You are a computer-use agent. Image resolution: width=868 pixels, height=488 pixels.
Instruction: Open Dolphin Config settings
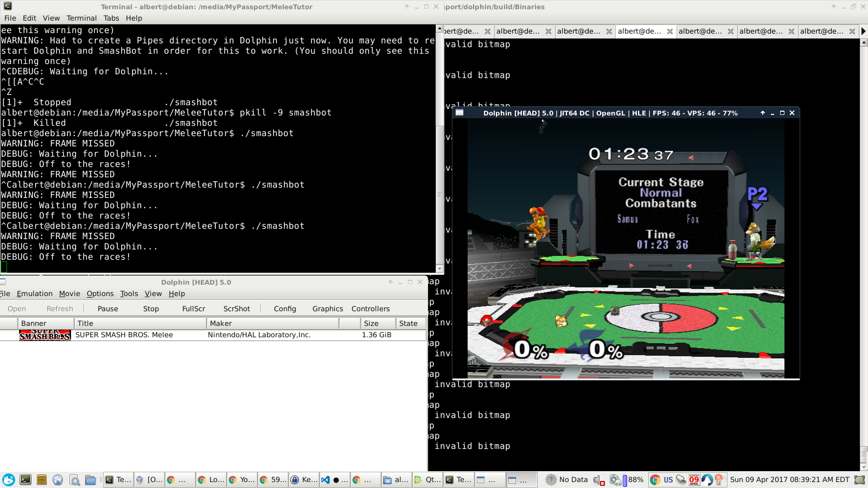[285, 309]
